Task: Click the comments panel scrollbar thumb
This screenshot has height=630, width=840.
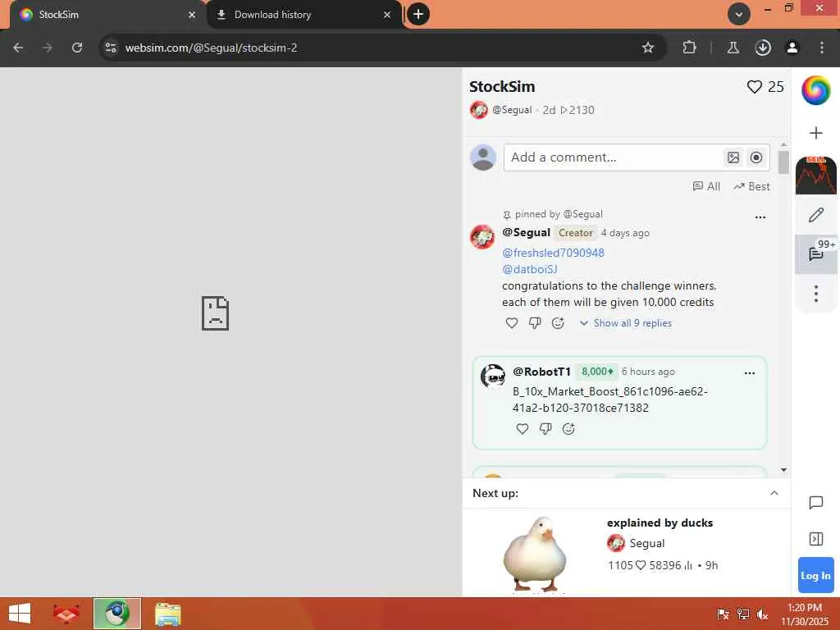Action: click(x=783, y=162)
